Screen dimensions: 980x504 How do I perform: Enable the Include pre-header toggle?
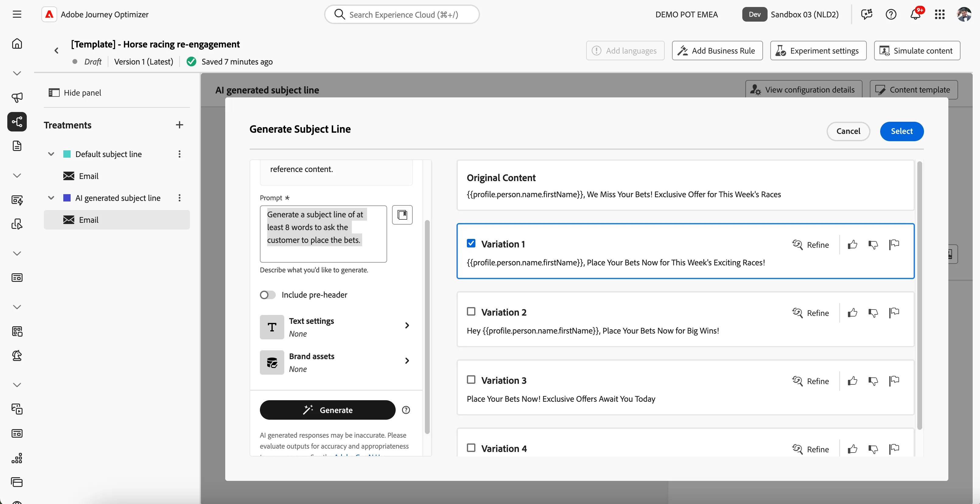click(x=268, y=295)
